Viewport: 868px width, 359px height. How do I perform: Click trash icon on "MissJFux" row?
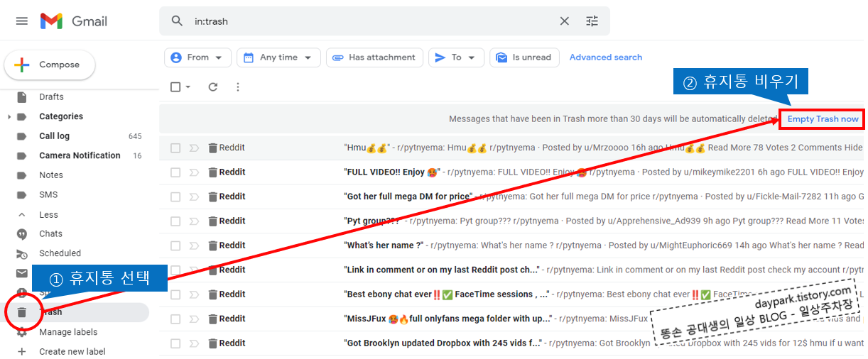point(212,319)
